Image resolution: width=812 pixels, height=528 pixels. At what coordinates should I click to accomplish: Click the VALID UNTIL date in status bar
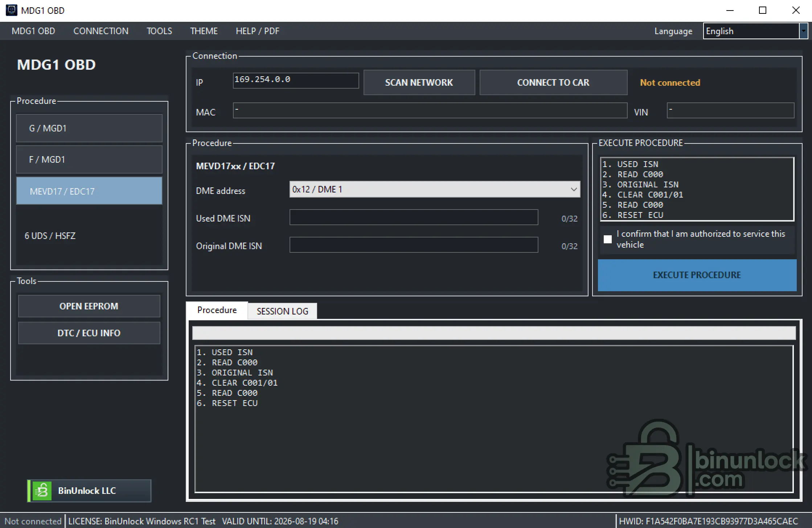pos(280,521)
